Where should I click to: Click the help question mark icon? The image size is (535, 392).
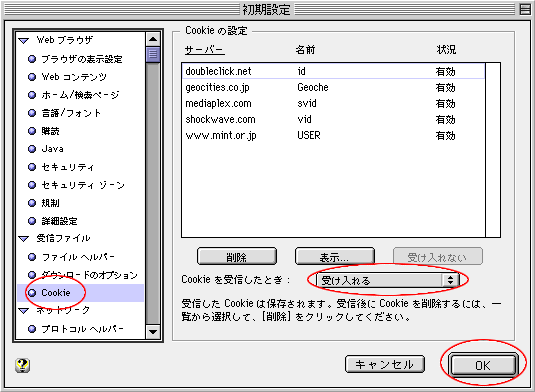click(x=23, y=365)
